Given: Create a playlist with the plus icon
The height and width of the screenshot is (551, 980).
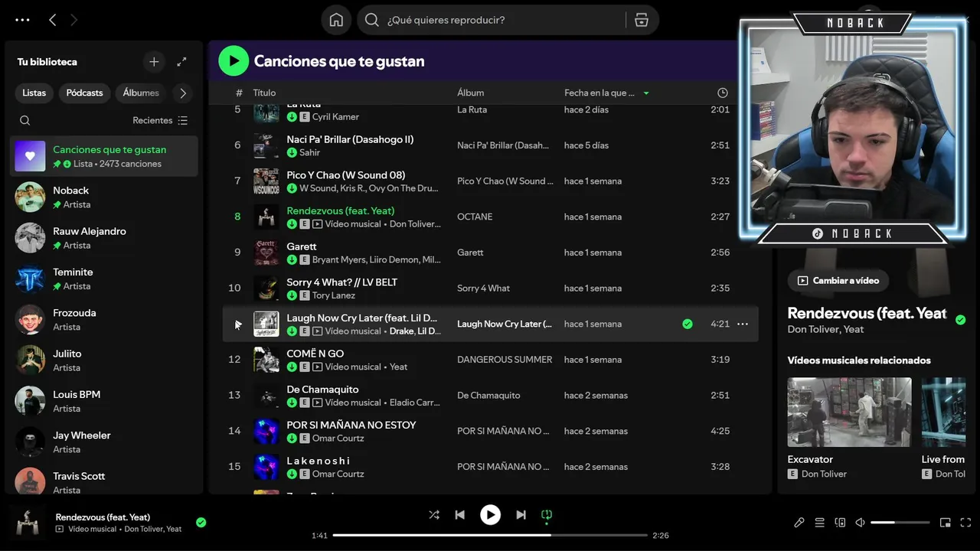Looking at the screenshot, I should (154, 62).
